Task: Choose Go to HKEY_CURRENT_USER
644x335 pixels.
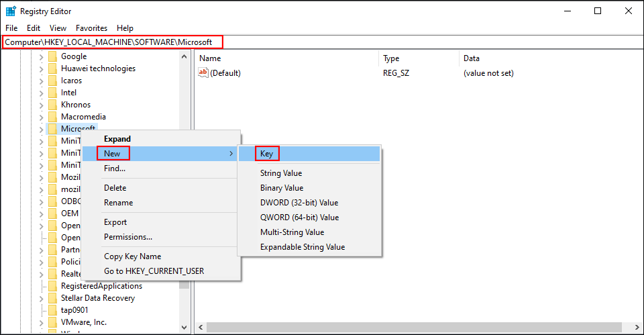Action: [162, 271]
